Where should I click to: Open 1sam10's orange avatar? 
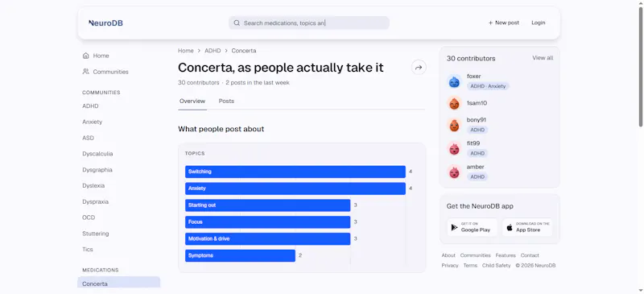pos(454,103)
